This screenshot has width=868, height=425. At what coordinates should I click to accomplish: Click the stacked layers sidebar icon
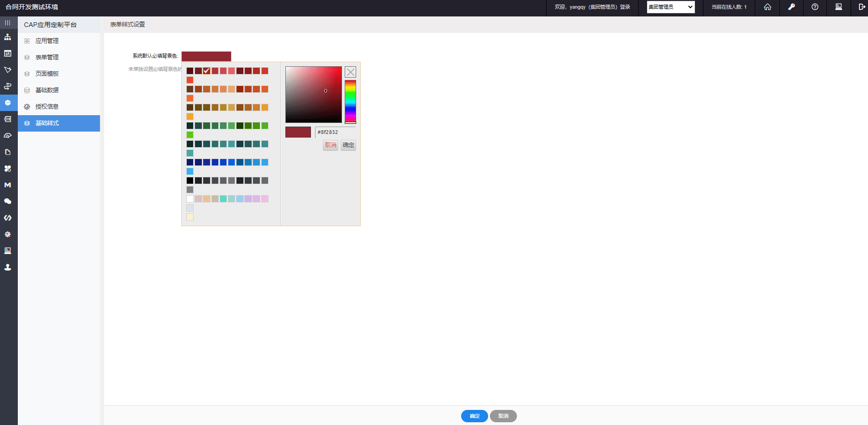pos(8,119)
